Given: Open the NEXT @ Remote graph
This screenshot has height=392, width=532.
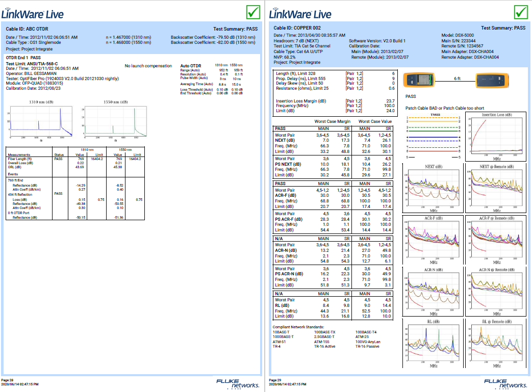Looking at the screenshot, I should pos(496,189).
